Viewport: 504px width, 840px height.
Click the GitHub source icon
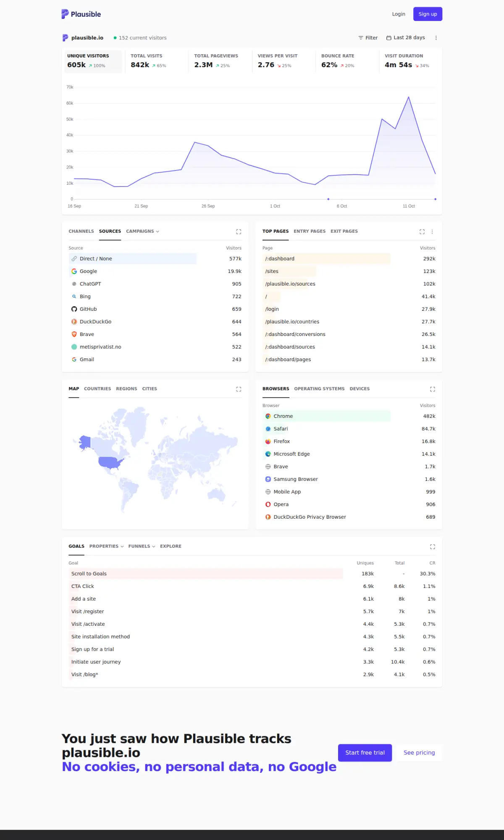(74, 309)
